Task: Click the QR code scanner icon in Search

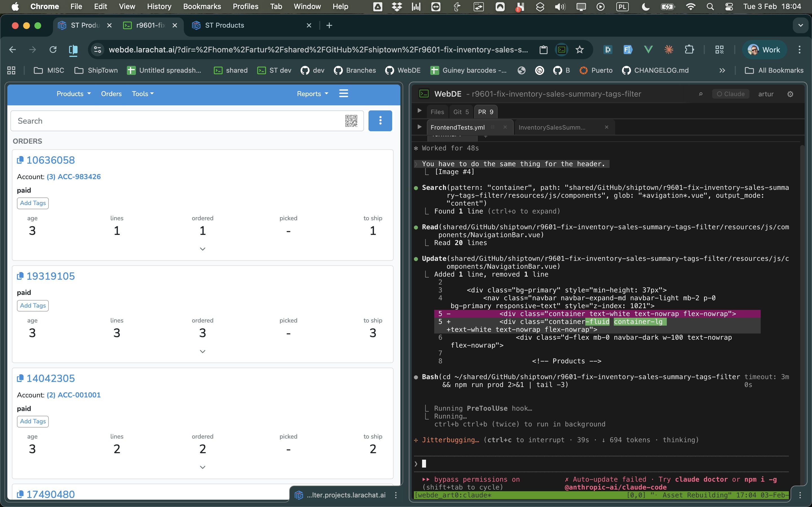Action: coord(351,121)
